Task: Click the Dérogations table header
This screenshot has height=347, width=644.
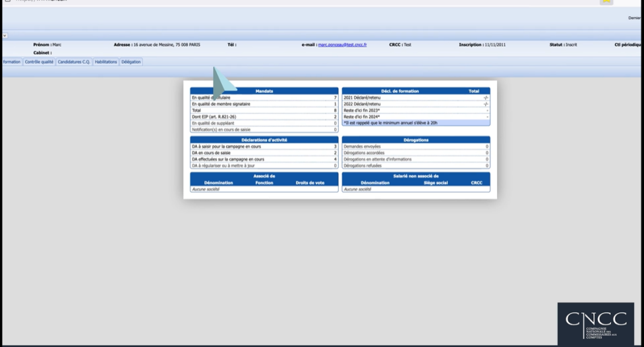Action: [x=416, y=140]
